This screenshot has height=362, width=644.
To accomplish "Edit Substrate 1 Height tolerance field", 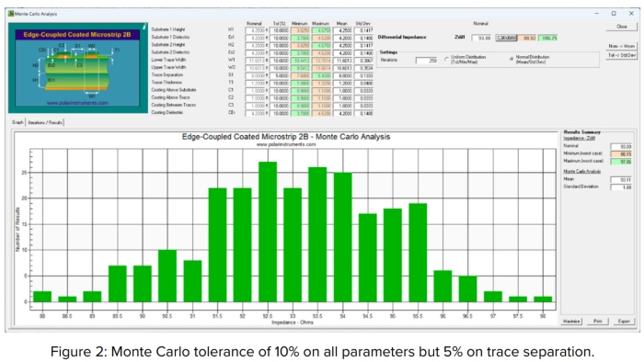I will point(280,30).
